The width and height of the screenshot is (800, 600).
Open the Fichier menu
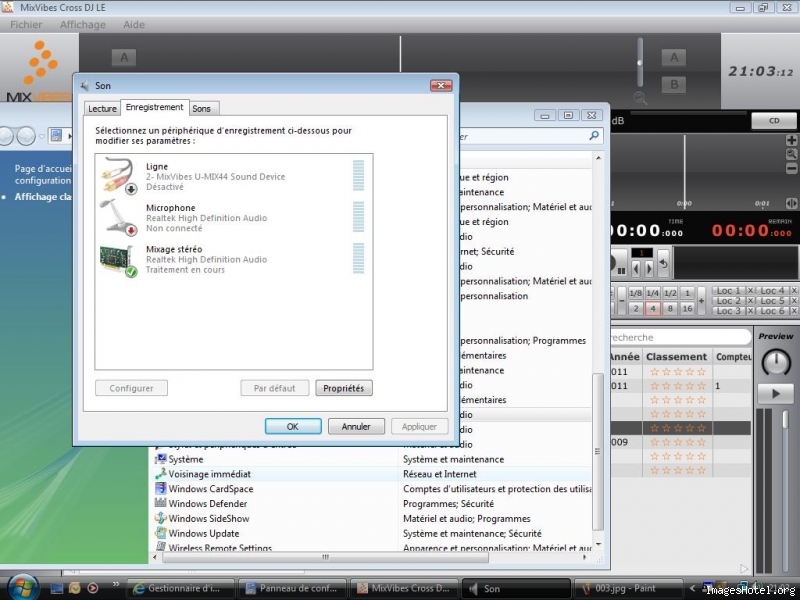tap(26, 24)
